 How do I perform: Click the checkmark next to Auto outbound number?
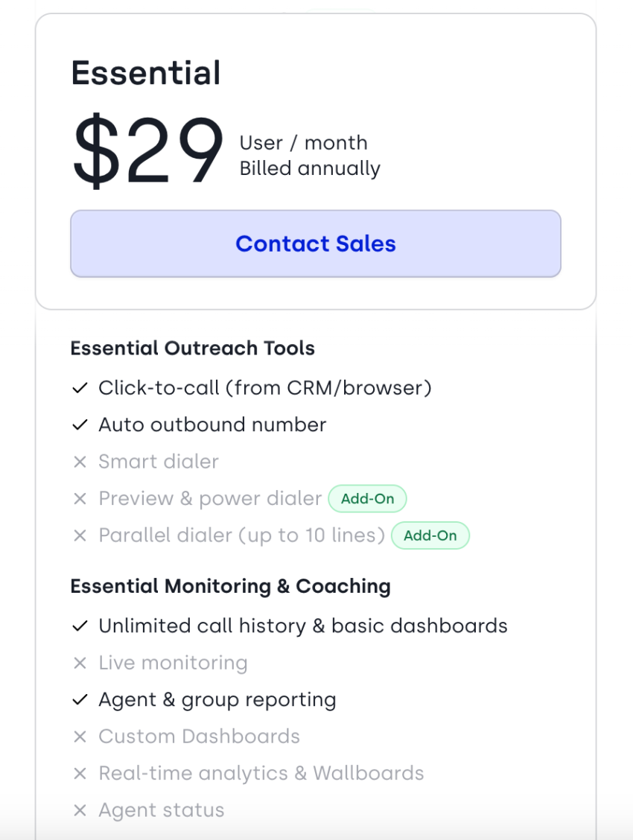click(80, 424)
